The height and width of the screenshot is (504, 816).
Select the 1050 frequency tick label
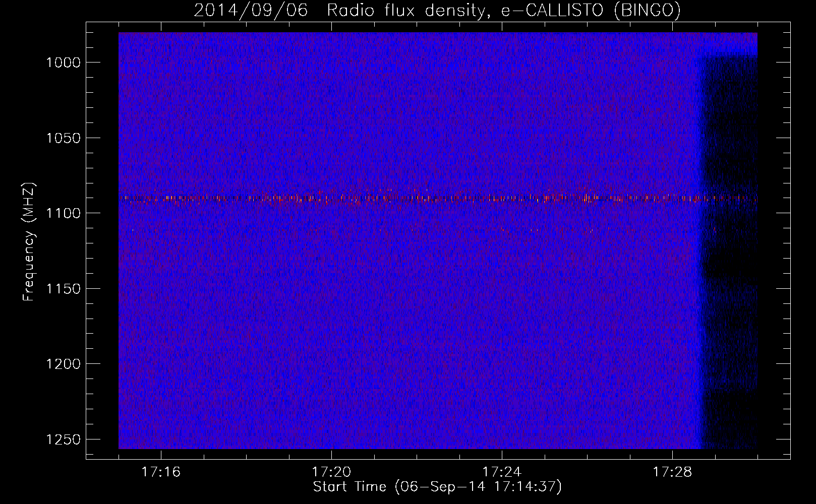[x=63, y=138]
